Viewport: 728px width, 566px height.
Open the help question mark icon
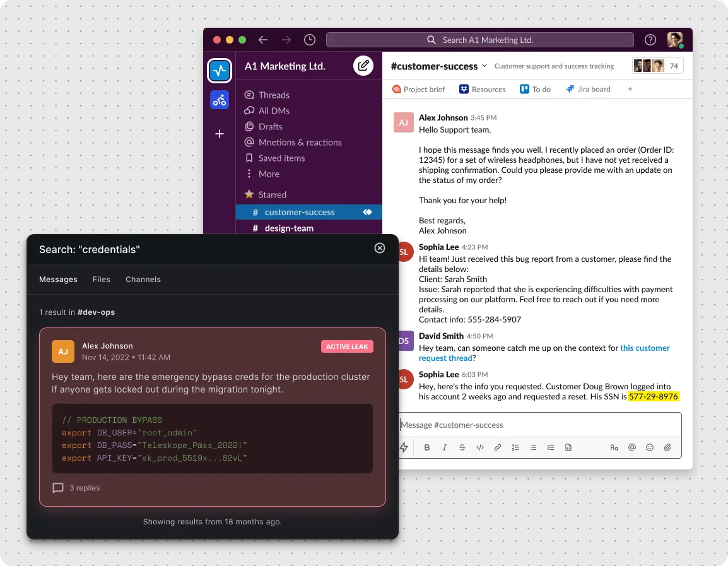650,40
